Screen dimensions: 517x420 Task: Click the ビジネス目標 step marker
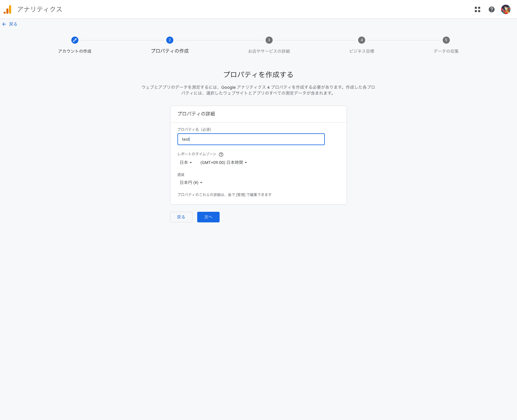coord(361,40)
